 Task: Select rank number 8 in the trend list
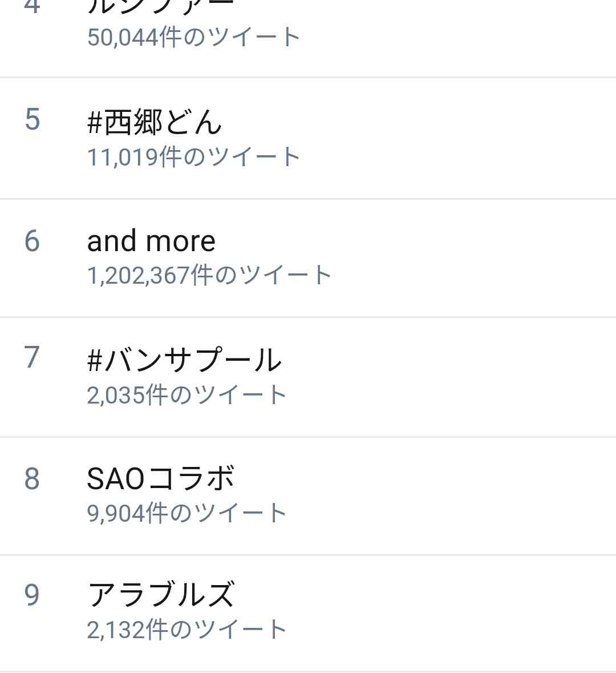(32, 478)
